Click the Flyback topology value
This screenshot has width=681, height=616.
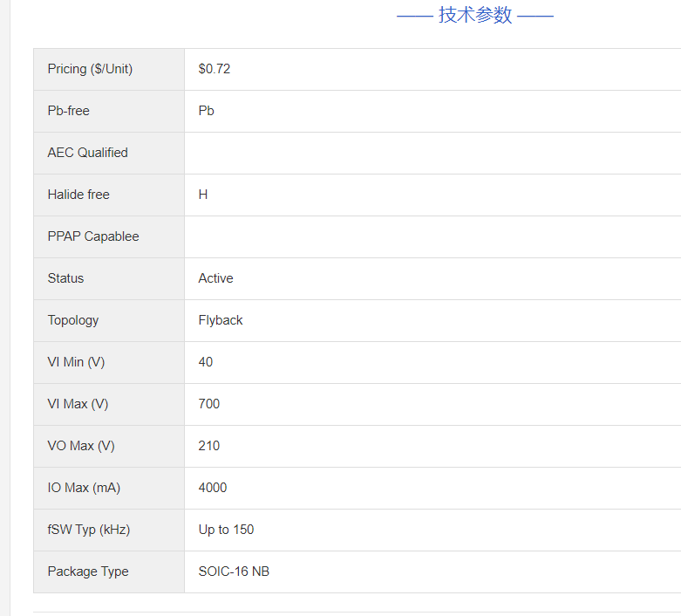(221, 320)
